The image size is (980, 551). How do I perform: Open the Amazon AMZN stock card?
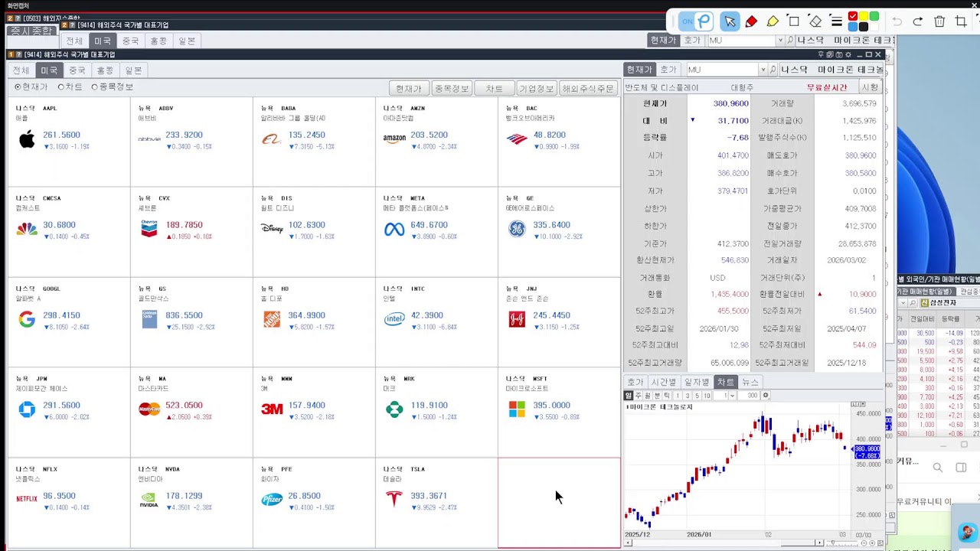click(x=436, y=142)
